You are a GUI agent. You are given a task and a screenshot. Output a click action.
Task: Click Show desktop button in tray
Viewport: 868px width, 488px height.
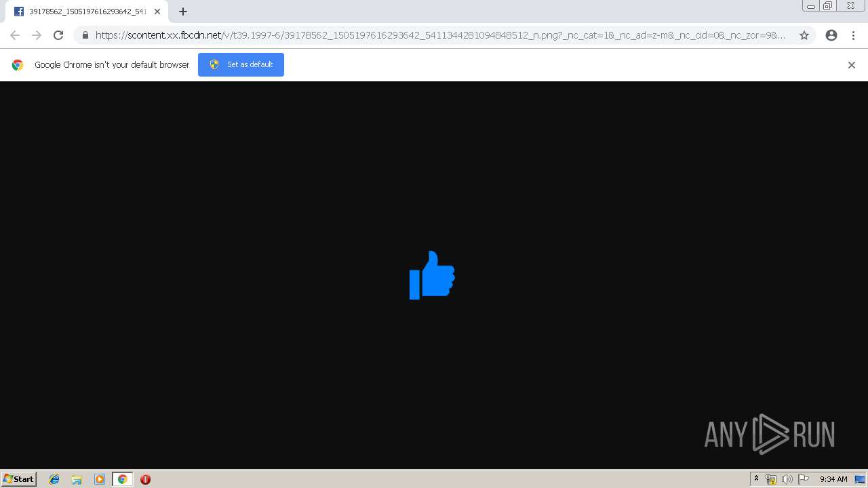coord(860,479)
